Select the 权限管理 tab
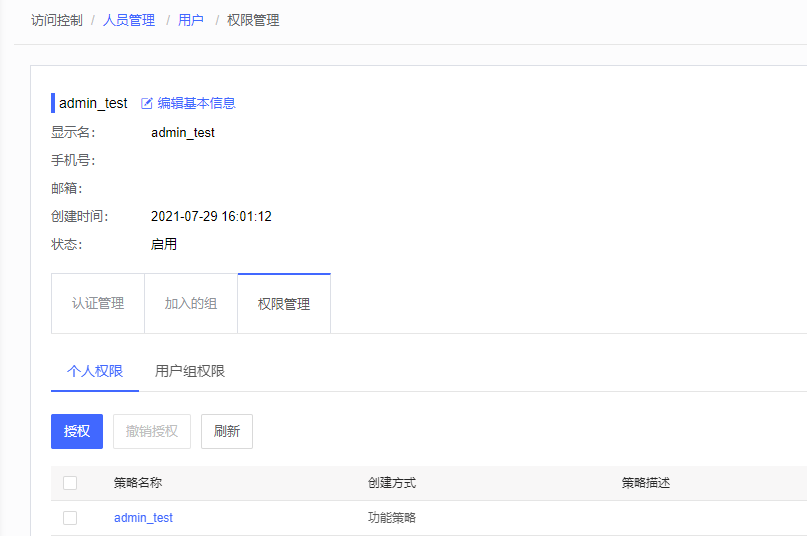This screenshot has height=536, width=807. click(284, 304)
